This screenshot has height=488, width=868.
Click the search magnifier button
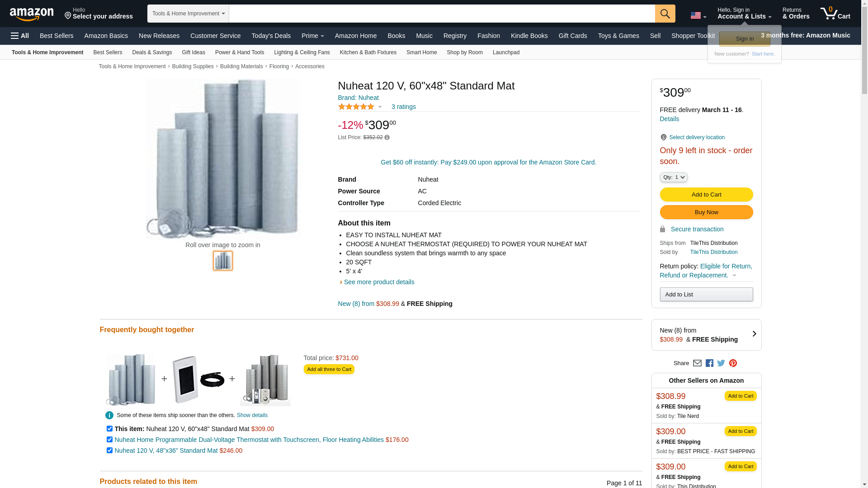point(665,14)
